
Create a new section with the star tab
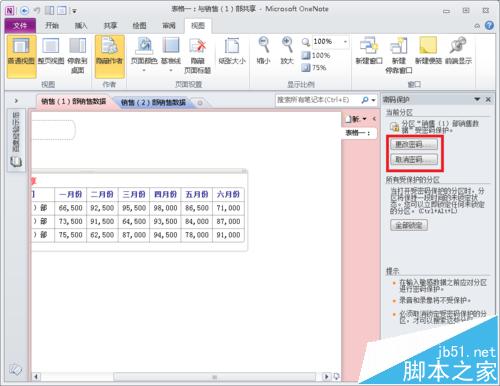[x=200, y=103]
